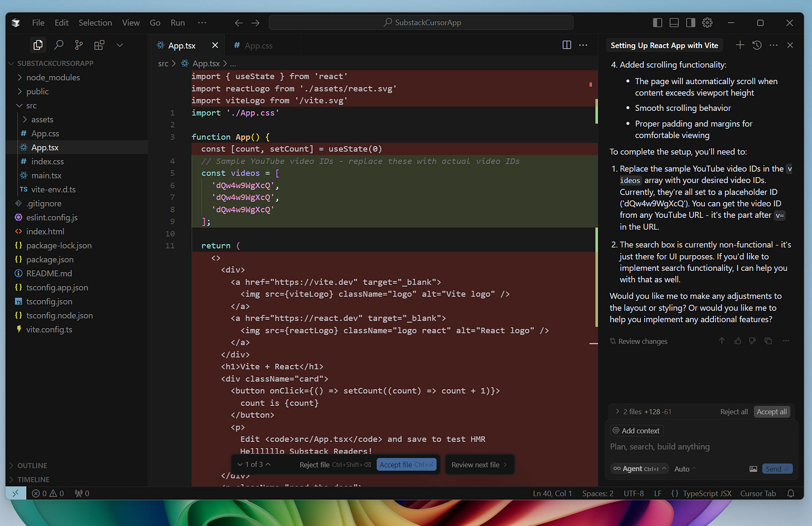Open the Search icon in the sidebar

tap(59, 45)
